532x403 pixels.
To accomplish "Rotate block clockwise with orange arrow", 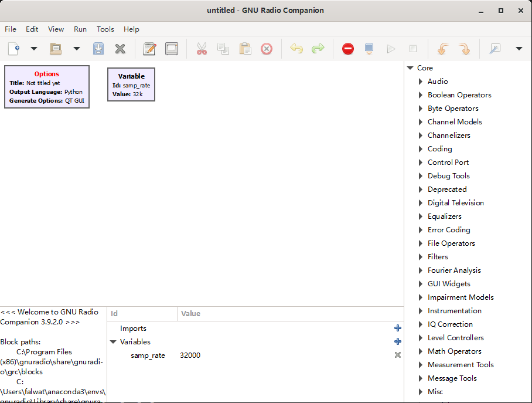I will (x=465, y=49).
